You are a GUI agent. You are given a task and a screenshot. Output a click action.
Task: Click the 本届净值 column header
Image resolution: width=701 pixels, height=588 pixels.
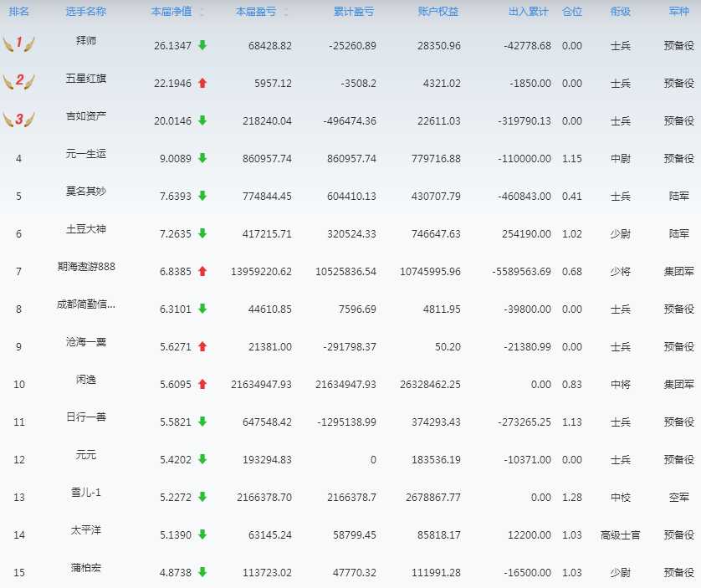point(171,12)
